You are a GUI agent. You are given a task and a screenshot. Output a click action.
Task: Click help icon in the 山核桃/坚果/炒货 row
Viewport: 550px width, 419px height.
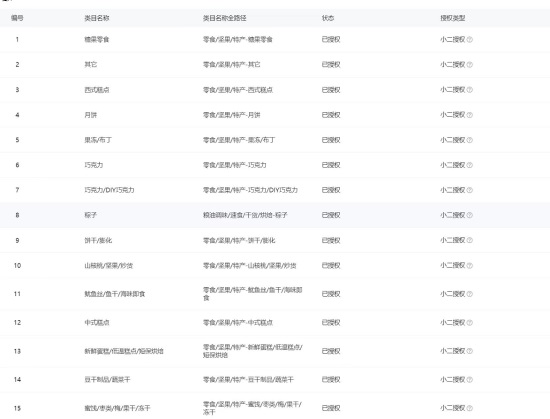tap(470, 265)
